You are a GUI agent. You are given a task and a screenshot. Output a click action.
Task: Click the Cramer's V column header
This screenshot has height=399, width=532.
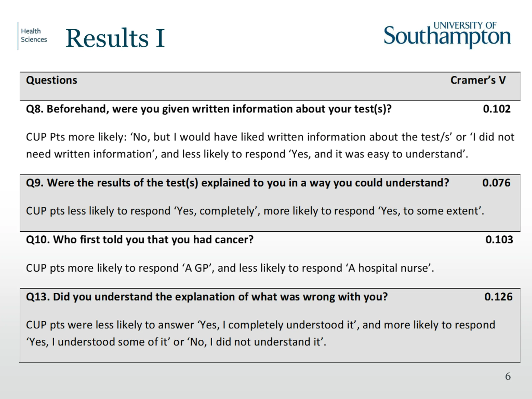coord(478,80)
